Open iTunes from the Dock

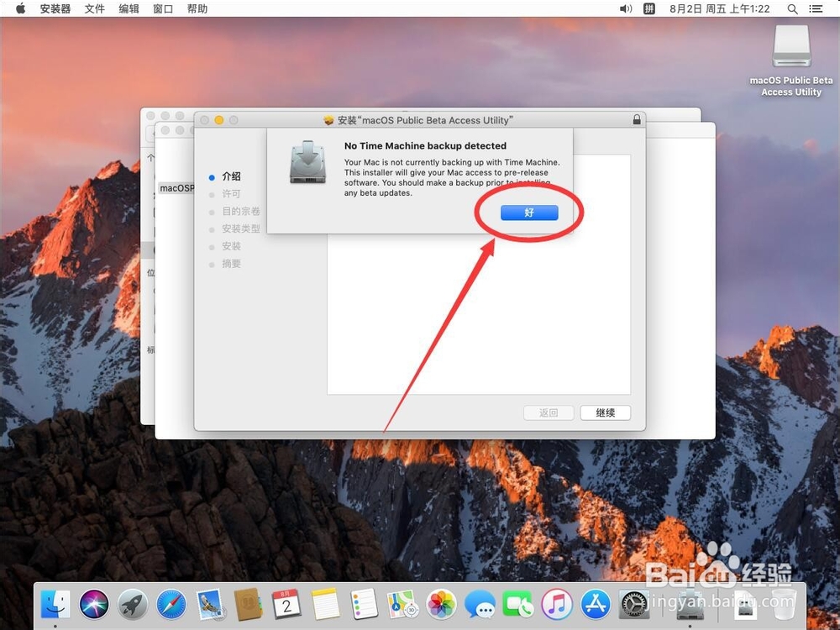[x=557, y=604]
